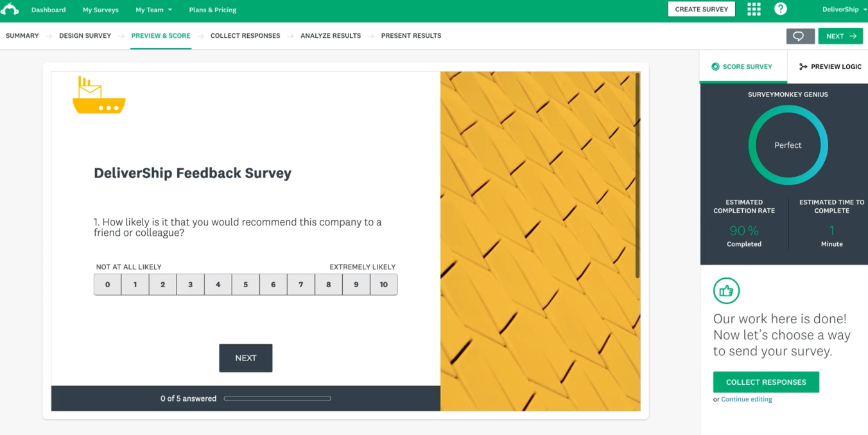Select rating 1 on the scale
This screenshot has width=868, height=435.
[135, 285]
